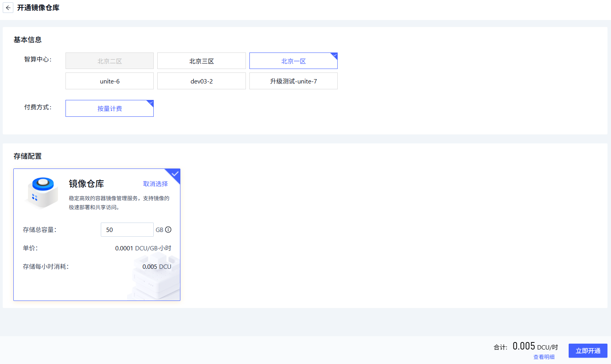Click the 镜像仓库 container repository icon
Image resolution: width=611 pixels, height=364 pixels.
coord(42,192)
